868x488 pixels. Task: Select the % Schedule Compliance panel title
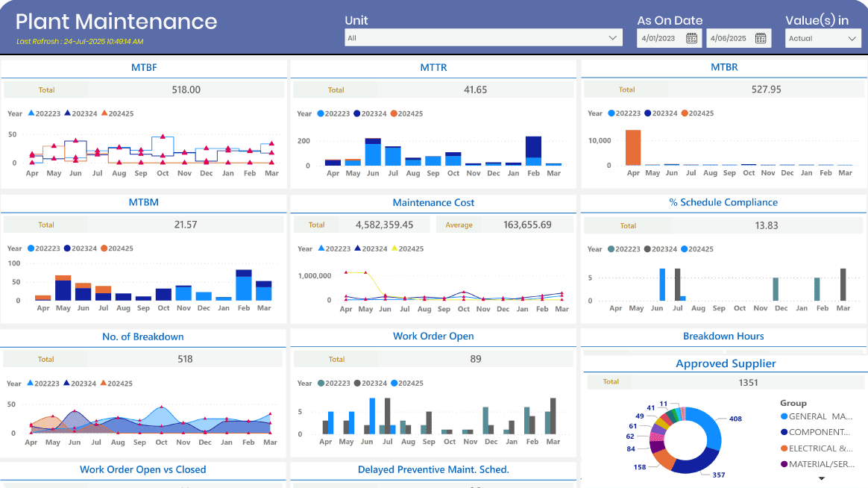coord(723,203)
